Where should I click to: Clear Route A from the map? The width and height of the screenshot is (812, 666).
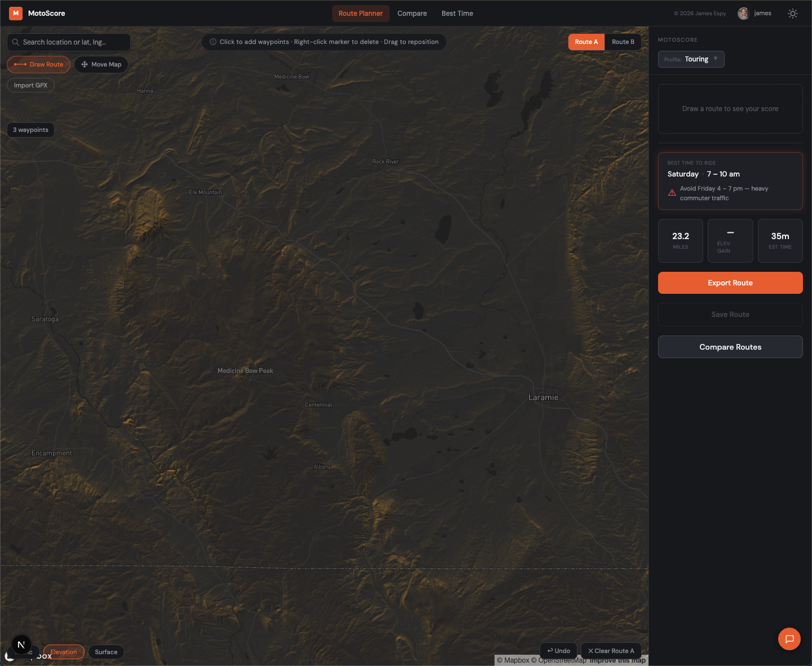pyautogui.click(x=611, y=650)
